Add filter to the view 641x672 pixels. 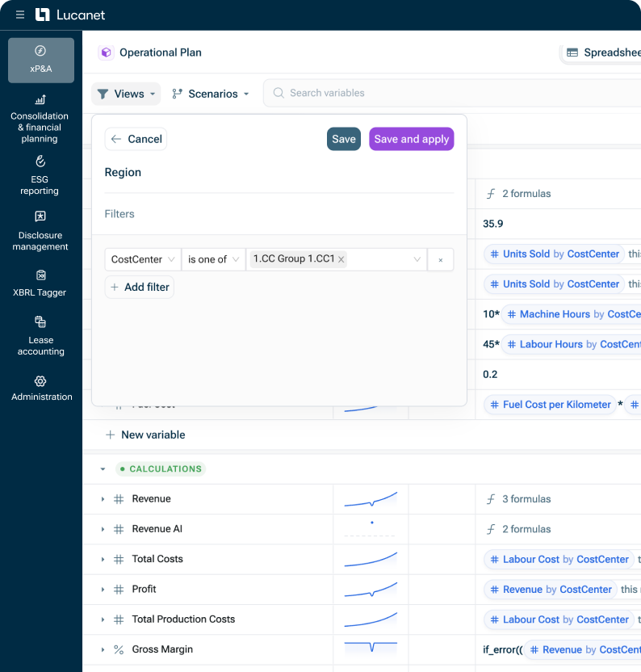[x=139, y=288]
